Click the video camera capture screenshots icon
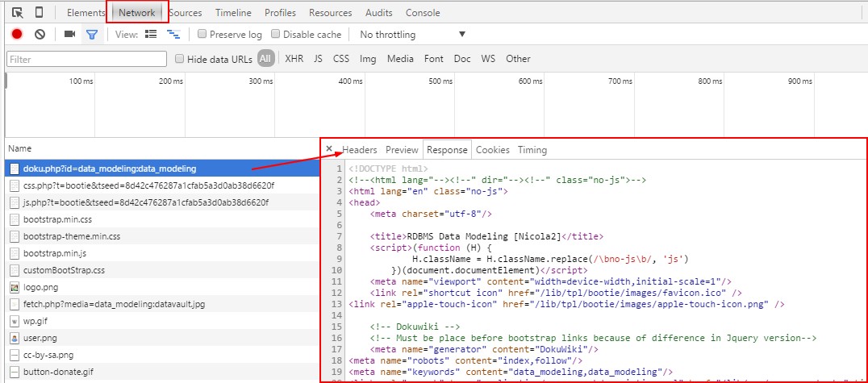The height and width of the screenshot is (383, 868). pyautogui.click(x=69, y=35)
